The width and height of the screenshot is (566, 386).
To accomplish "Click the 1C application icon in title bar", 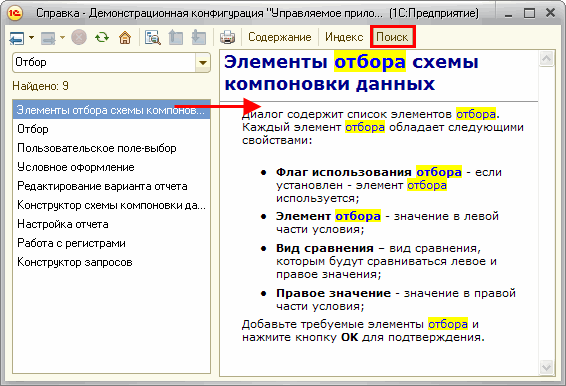I will coord(15,13).
